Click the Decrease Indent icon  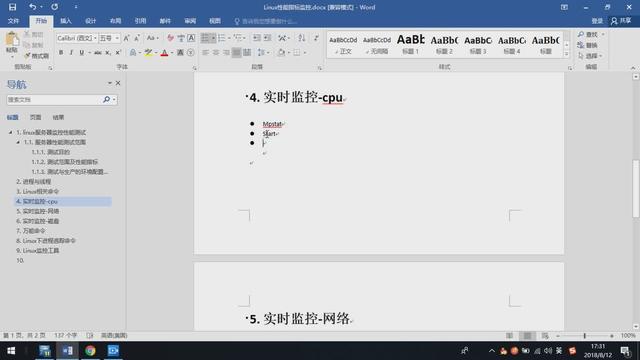[x=257, y=38]
